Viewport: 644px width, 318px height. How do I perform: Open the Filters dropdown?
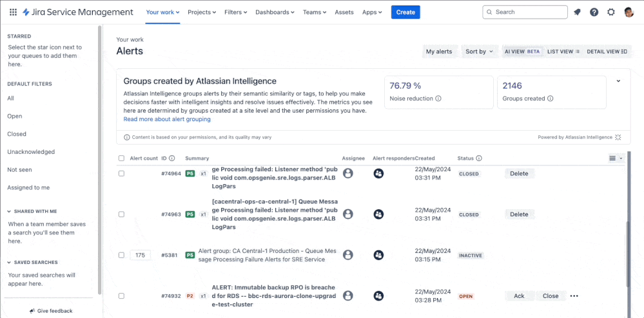pos(236,12)
